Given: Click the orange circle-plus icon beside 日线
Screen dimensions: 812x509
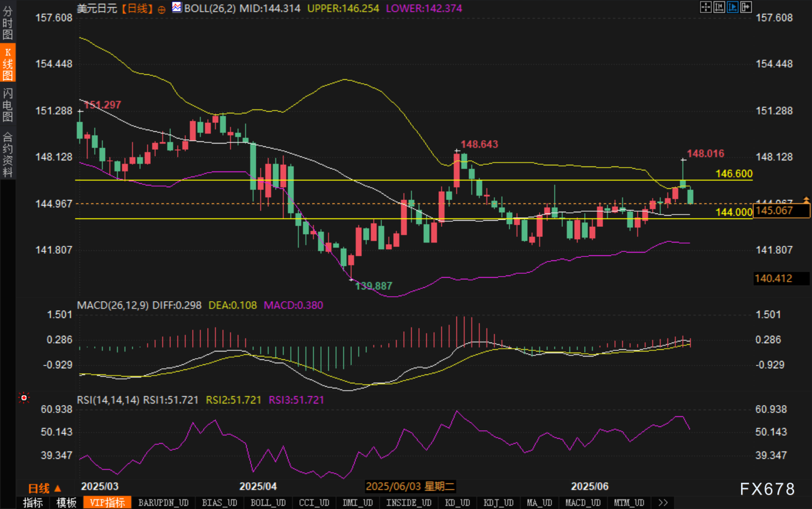Looking at the screenshot, I should point(161,9).
